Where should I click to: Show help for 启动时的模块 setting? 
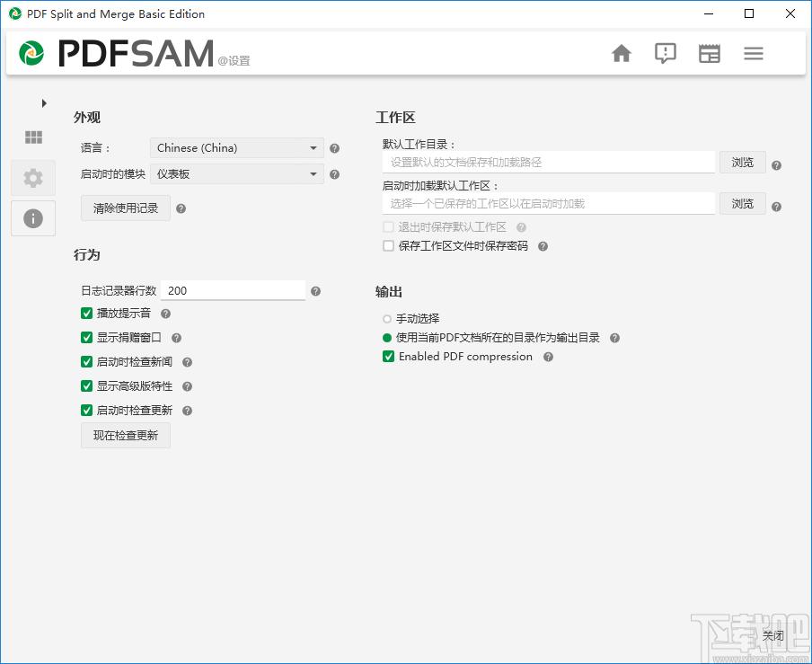334,174
